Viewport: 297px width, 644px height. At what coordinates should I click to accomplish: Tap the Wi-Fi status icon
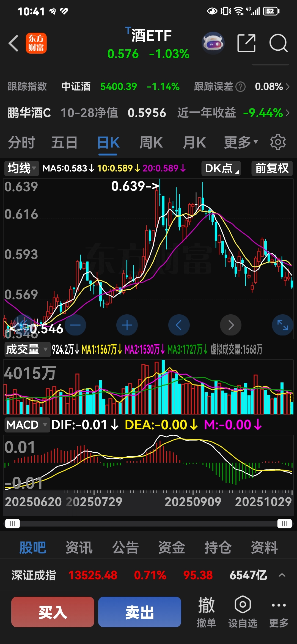[x=238, y=11]
